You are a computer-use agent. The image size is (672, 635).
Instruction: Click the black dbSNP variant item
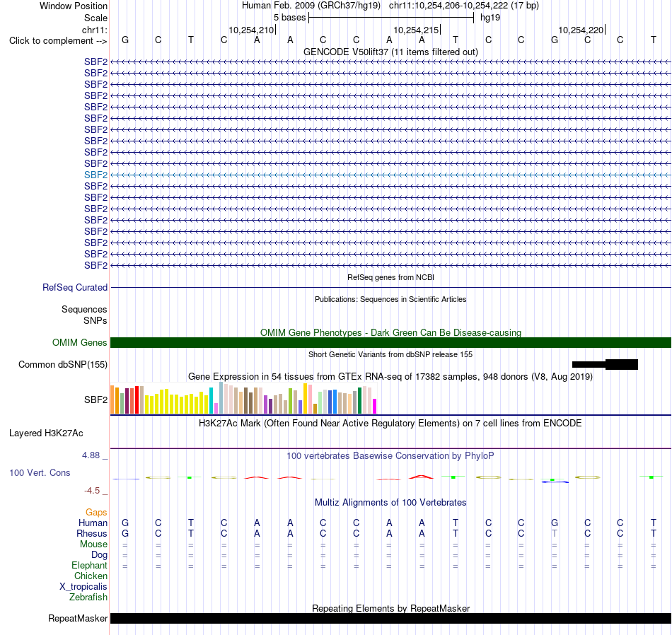(605, 365)
